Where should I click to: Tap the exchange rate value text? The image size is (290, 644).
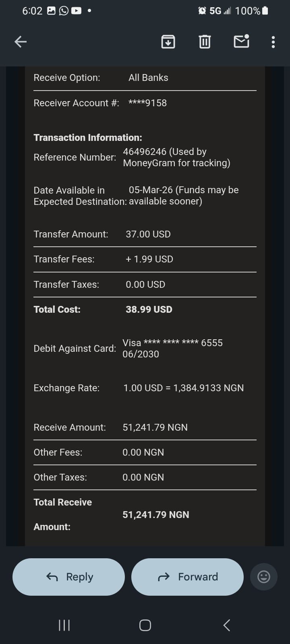pyautogui.click(x=183, y=388)
